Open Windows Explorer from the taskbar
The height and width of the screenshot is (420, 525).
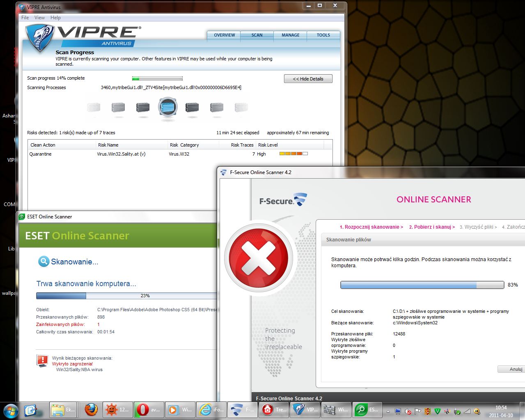tap(63, 410)
